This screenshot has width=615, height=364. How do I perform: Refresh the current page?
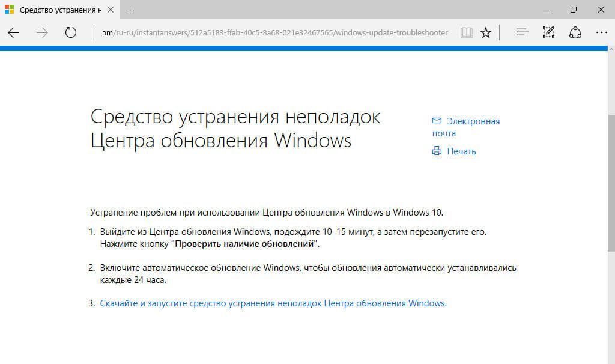[x=71, y=33]
